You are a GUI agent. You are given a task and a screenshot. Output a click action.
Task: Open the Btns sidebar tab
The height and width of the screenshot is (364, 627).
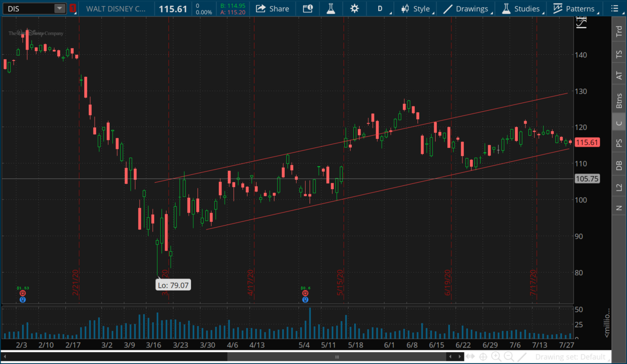(619, 100)
